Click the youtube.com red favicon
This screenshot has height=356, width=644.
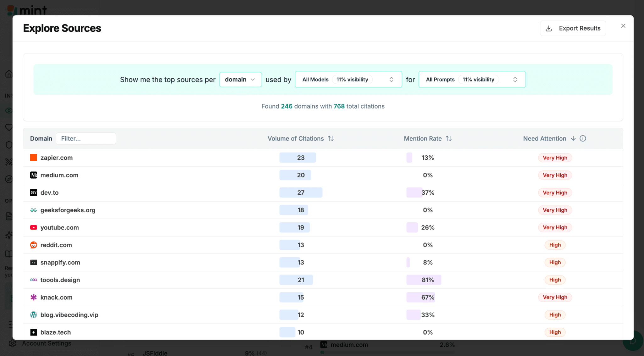click(x=34, y=227)
